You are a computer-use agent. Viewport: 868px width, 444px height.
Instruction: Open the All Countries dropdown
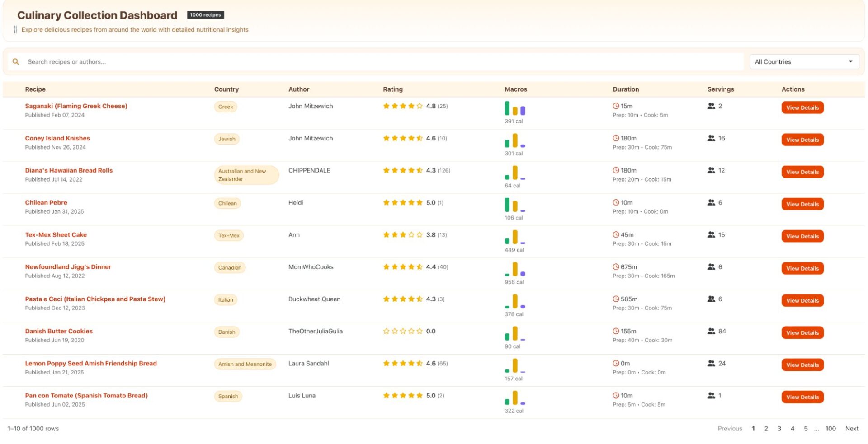803,62
